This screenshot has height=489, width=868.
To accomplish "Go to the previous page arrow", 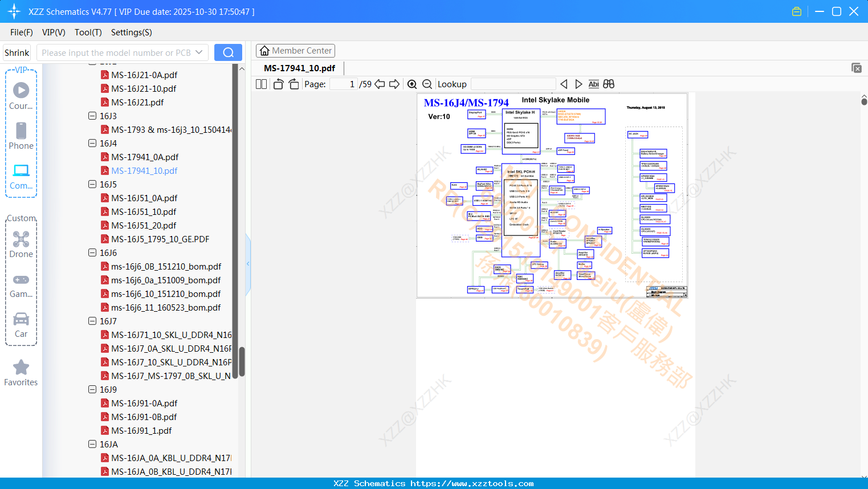I will click(x=380, y=84).
